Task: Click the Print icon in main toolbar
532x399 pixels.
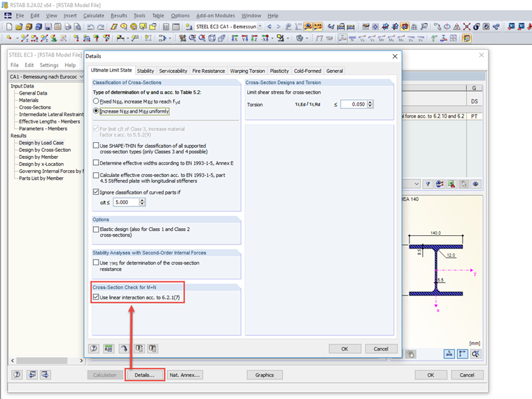Action: coord(68,27)
